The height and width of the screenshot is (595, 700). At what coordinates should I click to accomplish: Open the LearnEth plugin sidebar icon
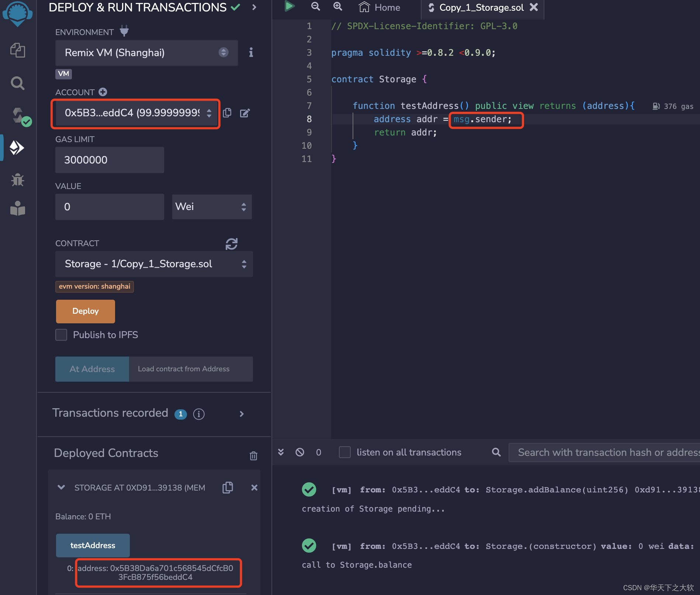point(17,209)
